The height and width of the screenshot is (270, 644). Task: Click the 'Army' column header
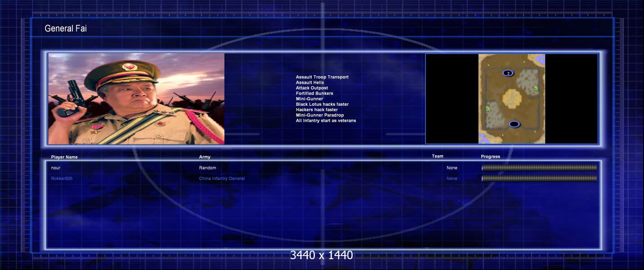pyautogui.click(x=204, y=157)
